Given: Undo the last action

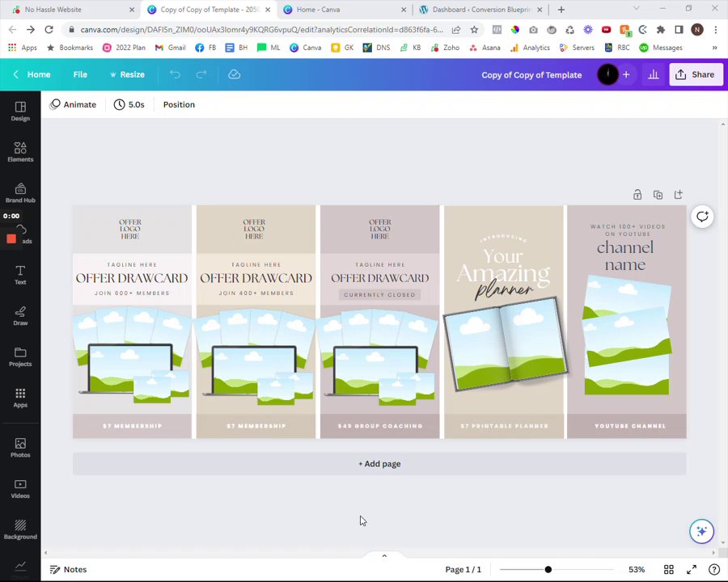Looking at the screenshot, I should click(175, 74).
